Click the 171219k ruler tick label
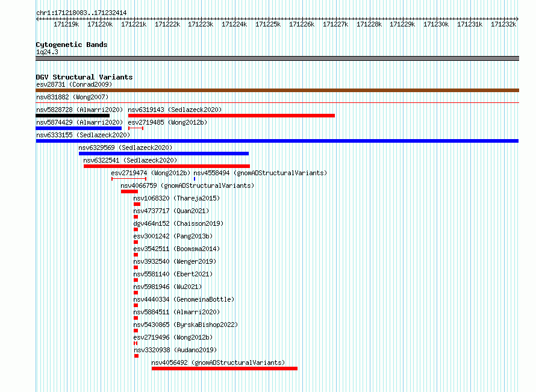Viewport: 536px width, 392px height. click(66, 24)
